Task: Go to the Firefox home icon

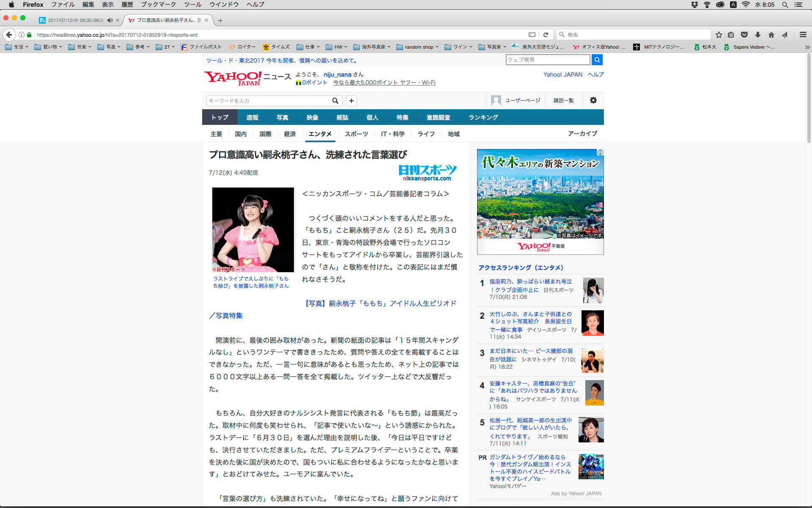Action: pos(771,35)
